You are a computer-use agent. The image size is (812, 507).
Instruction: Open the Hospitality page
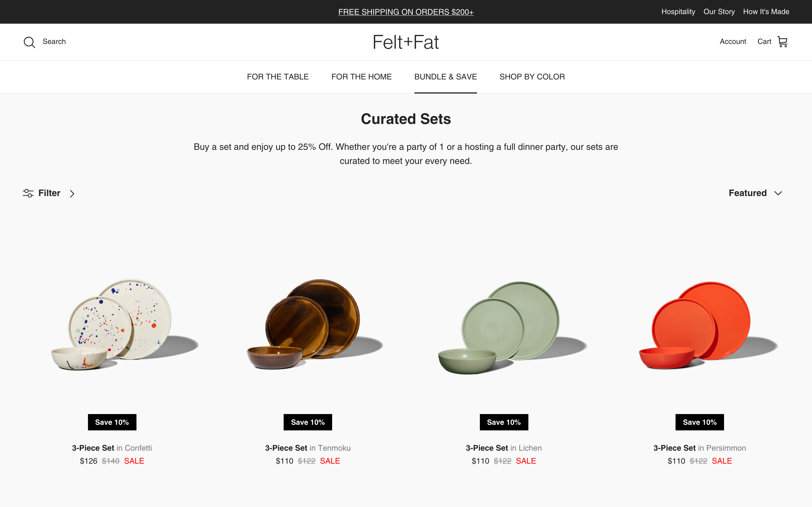point(678,11)
